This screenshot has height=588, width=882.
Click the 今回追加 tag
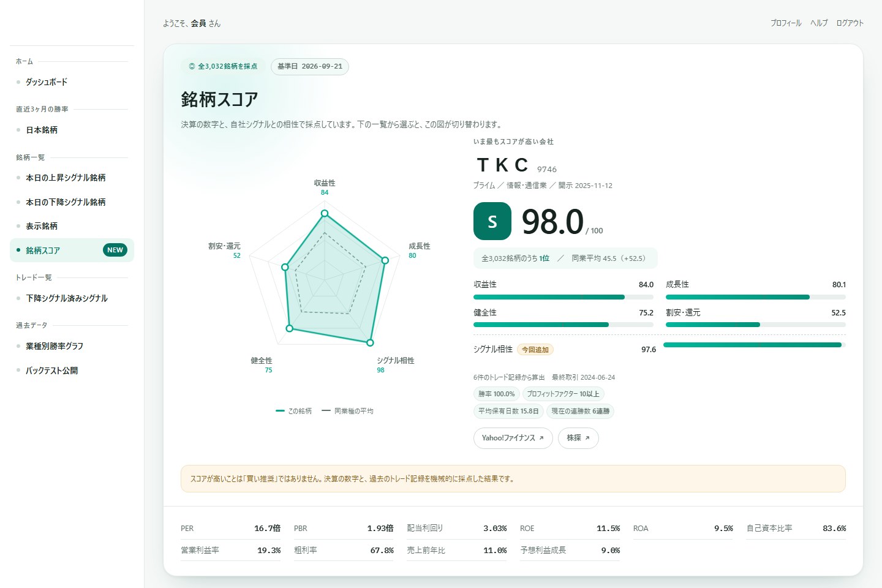(x=535, y=350)
